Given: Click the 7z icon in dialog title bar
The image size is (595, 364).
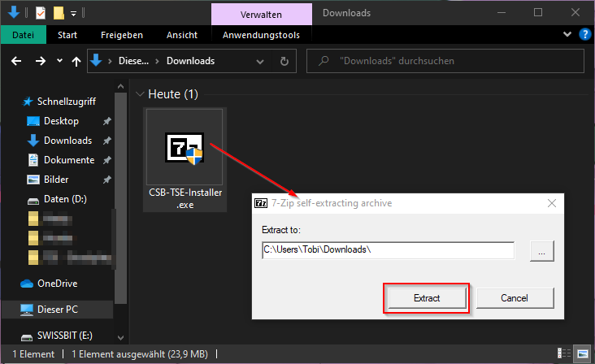Looking at the screenshot, I should coord(261,203).
